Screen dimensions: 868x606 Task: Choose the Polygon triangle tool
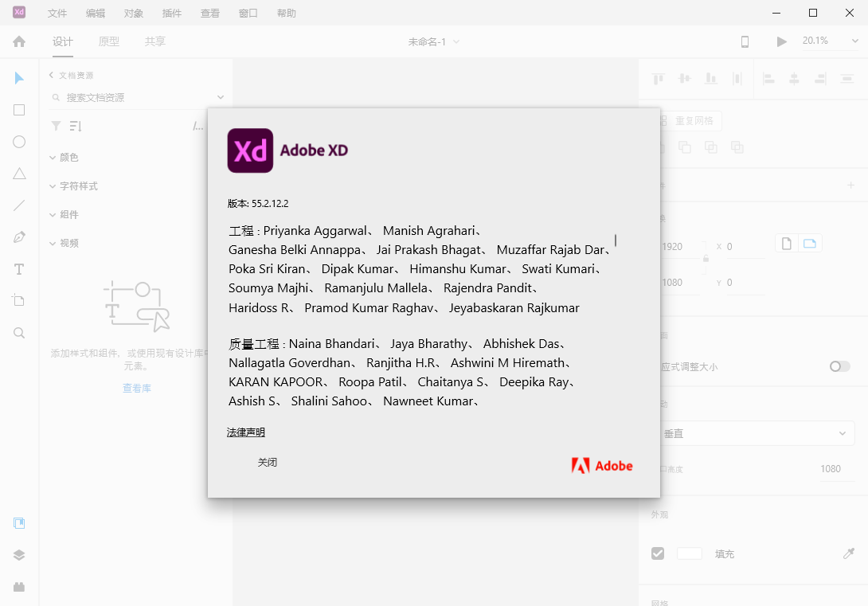19,174
